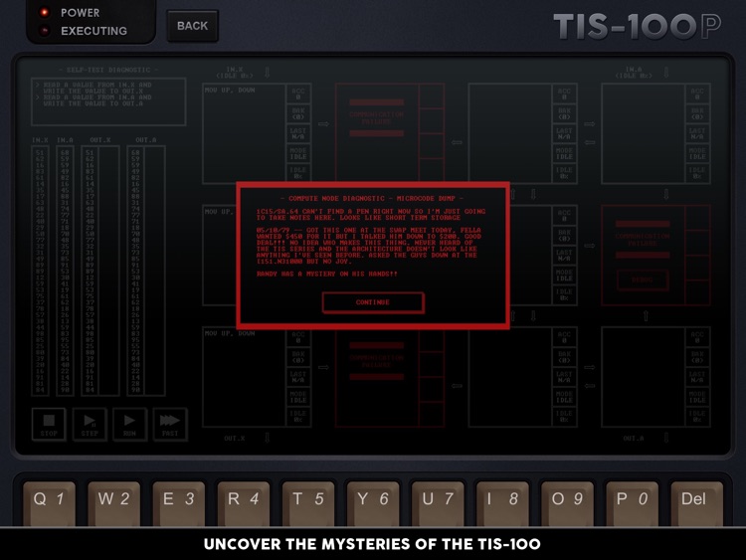Tap the E 3 key
The width and height of the screenshot is (746, 560).
point(178,503)
